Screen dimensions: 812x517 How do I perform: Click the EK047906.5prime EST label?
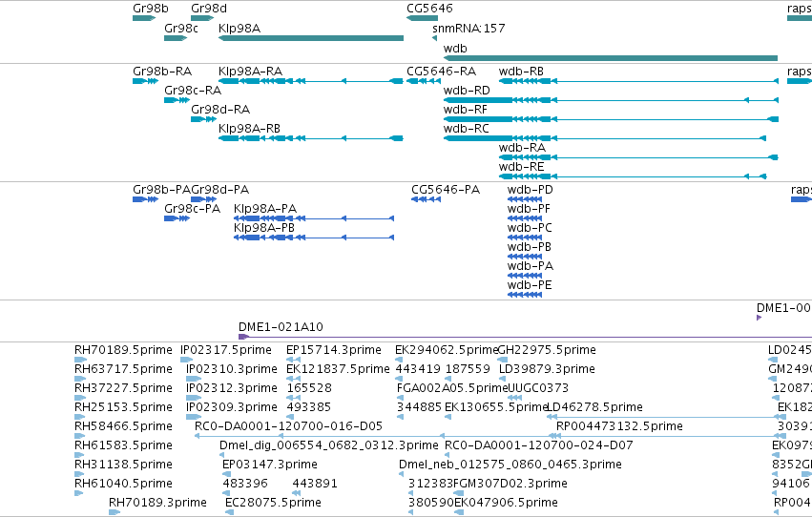(506, 503)
